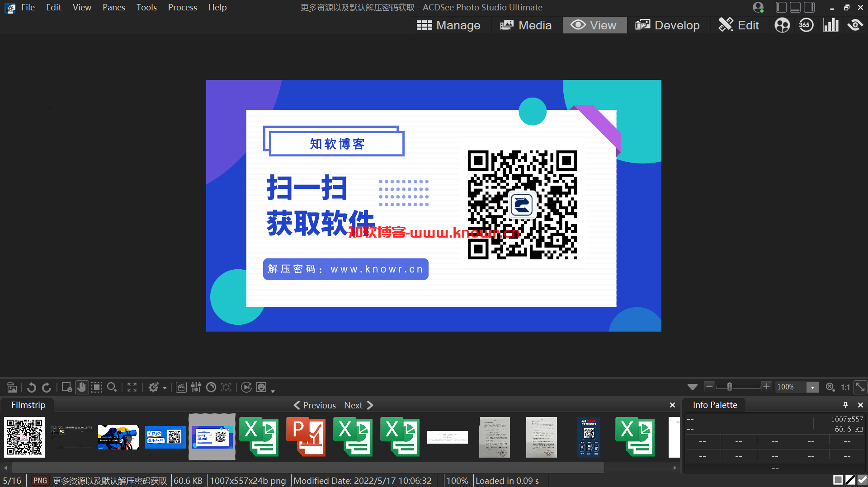The height and width of the screenshot is (487, 868).
Task: Toggle the checkmark tagged status box
Action: (x=862, y=480)
